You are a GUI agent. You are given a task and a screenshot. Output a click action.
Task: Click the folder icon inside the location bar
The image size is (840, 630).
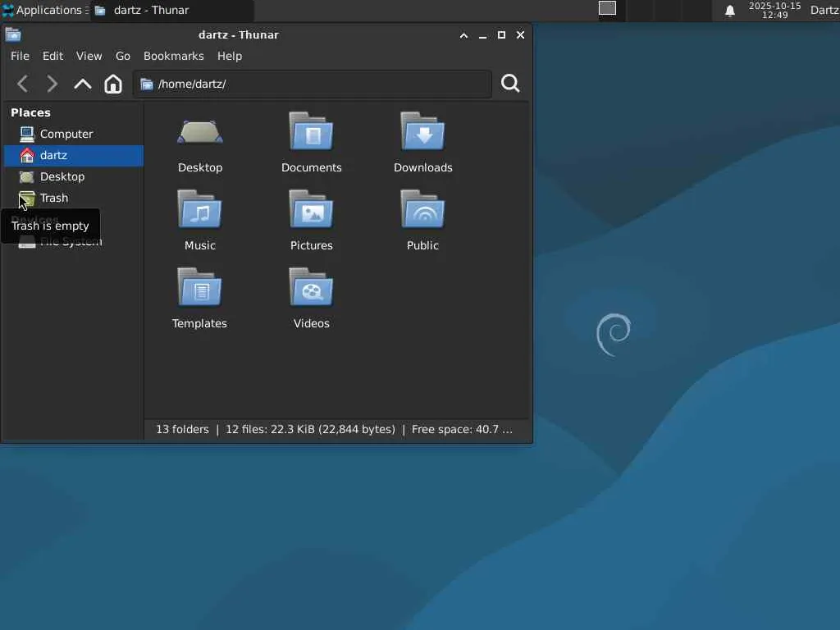tap(146, 84)
